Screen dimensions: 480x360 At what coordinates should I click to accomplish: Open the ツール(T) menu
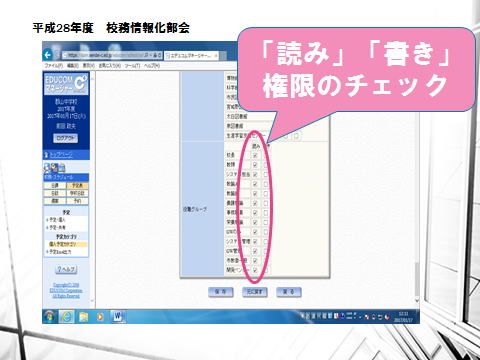pyautogui.click(x=132, y=66)
